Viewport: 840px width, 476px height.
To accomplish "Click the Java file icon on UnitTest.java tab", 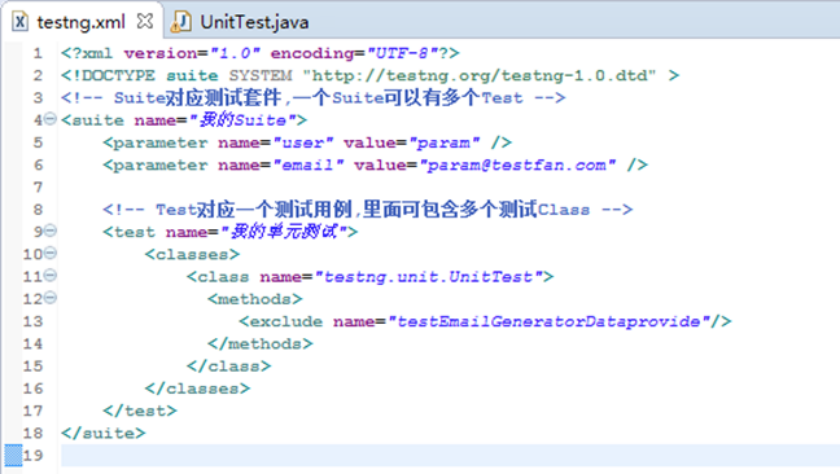I will (x=181, y=22).
